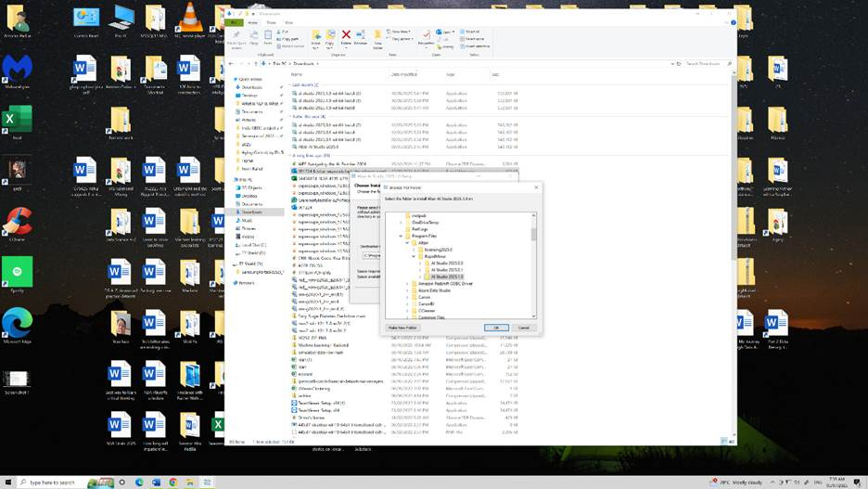Click Select all in the ribbon

pyautogui.click(x=470, y=32)
